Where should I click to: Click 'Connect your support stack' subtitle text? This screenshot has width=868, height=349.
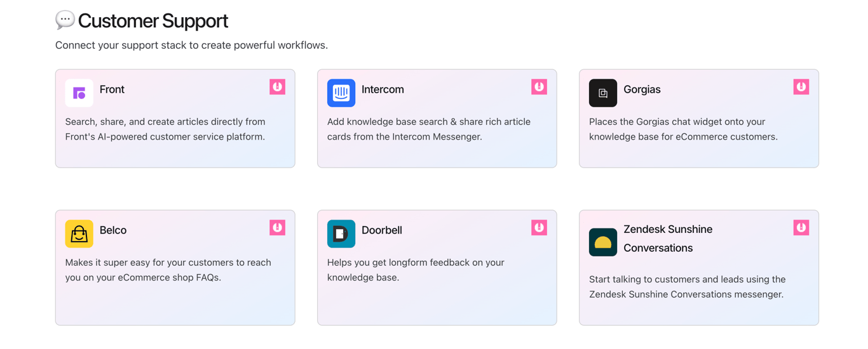tap(191, 45)
